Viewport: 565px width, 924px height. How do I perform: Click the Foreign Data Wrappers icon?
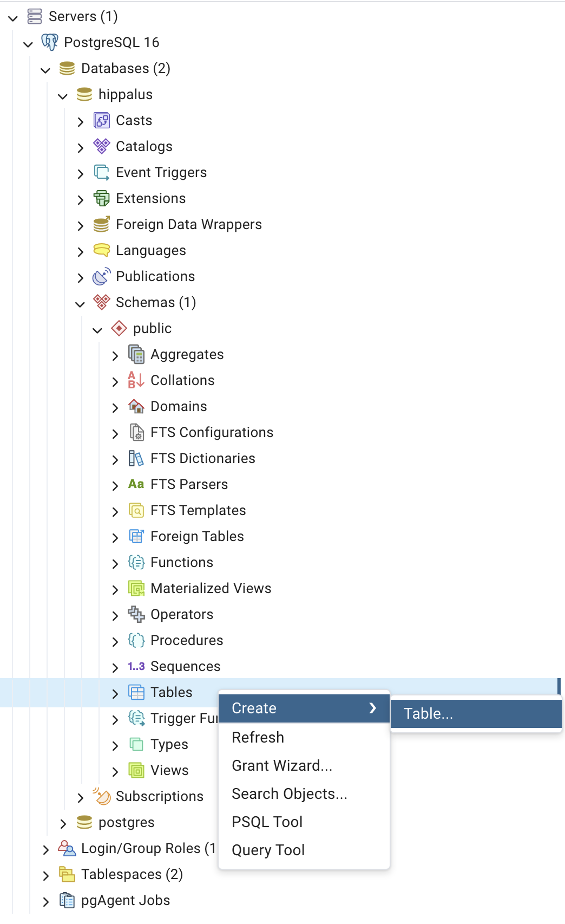(x=102, y=224)
